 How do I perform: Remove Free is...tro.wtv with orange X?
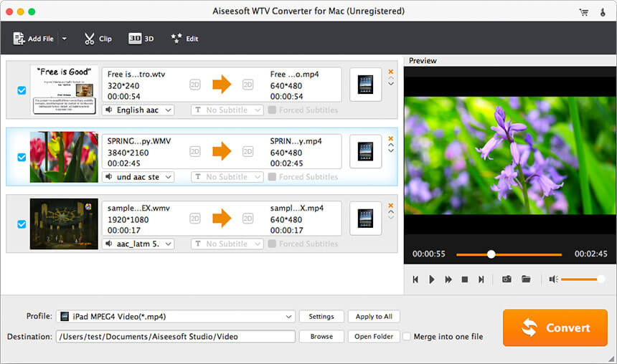[391, 72]
